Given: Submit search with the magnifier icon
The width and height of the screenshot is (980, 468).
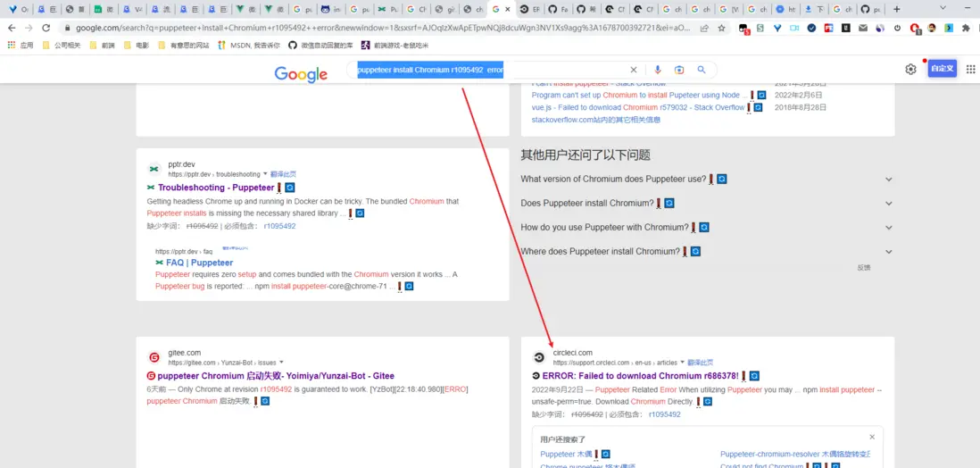Looking at the screenshot, I should (x=702, y=70).
